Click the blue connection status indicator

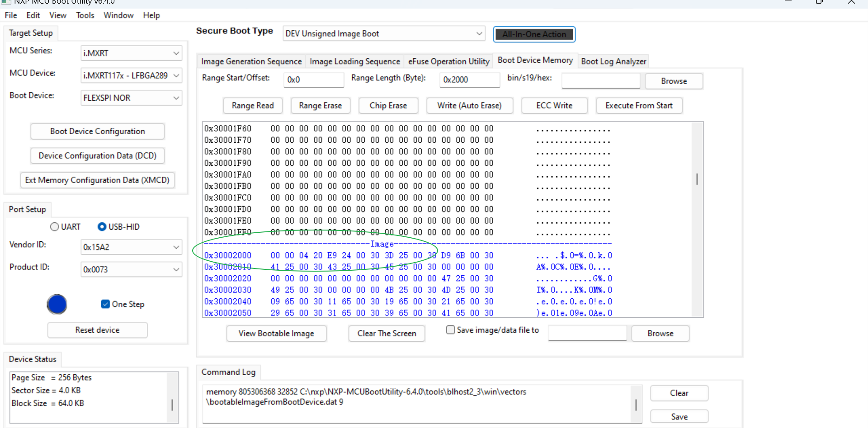click(57, 304)
